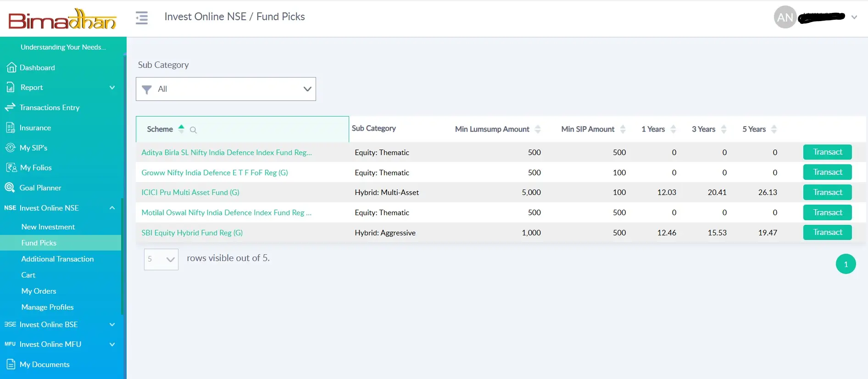Click the MFU badge icon
This screenshot has height=379, width=868.
10,344
